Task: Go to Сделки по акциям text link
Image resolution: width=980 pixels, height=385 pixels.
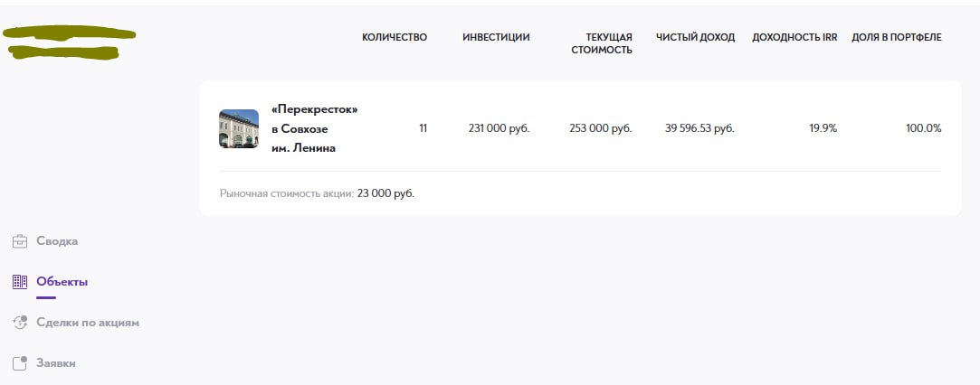Action: pos(88,322)
